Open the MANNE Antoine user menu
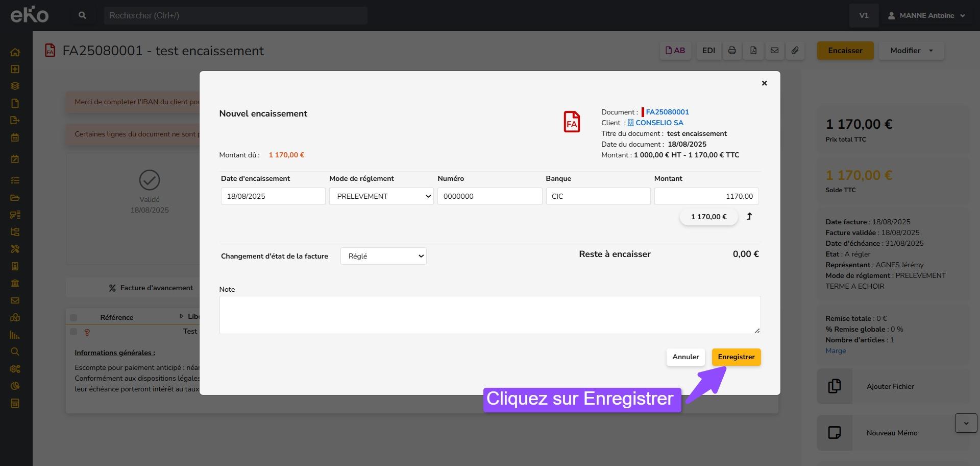This screenshot has height=466, width=980. [927, 15]
